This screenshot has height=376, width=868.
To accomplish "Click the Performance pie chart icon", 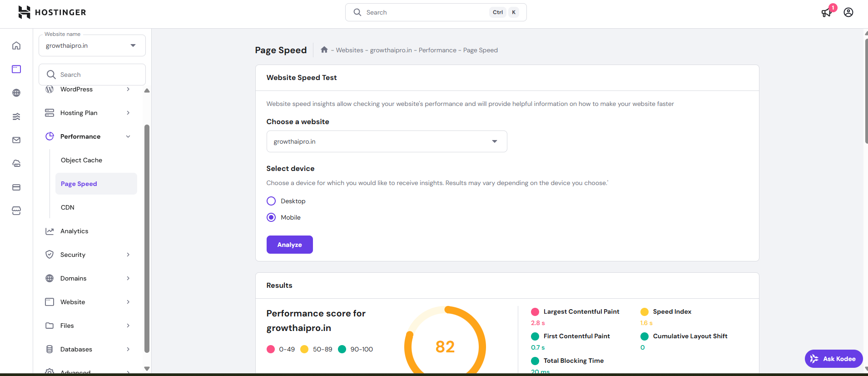I will pyautogui.click(x=50, y=136).
